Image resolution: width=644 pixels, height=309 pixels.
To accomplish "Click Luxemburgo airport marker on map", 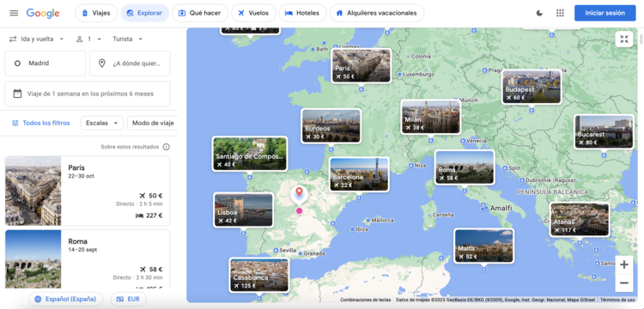I will pyautogui.click(x=399, y=75).
